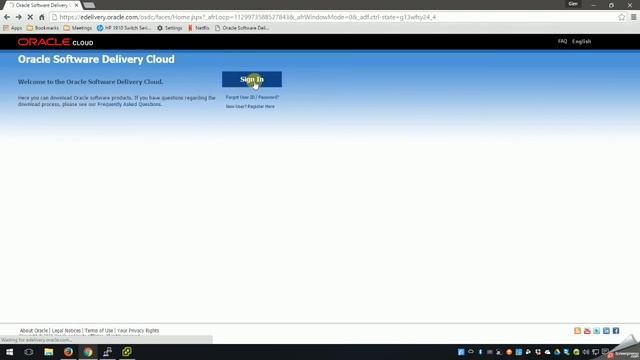Open a new browser tab
Viewport: 640px width, 360px height.
[89, 5]
